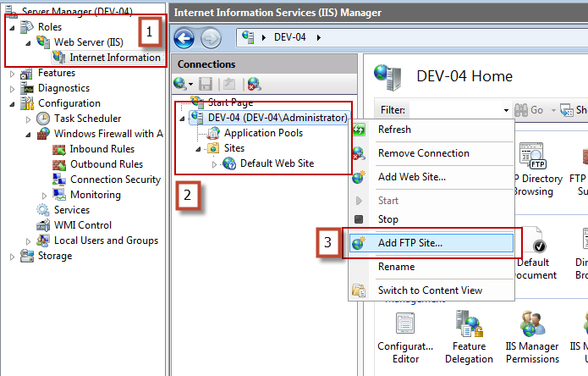Collapse the Roles tree node
The image size is (588, 376).
(12, 28)
